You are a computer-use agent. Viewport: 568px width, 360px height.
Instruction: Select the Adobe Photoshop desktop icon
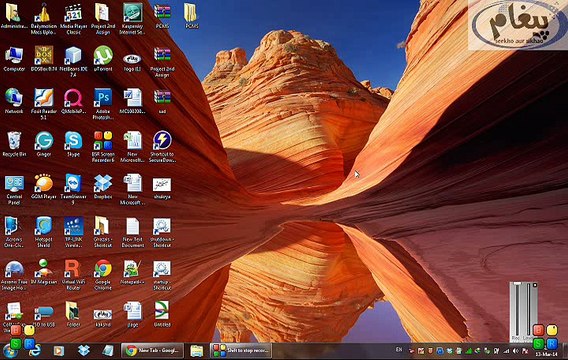[x=103, y=104]
